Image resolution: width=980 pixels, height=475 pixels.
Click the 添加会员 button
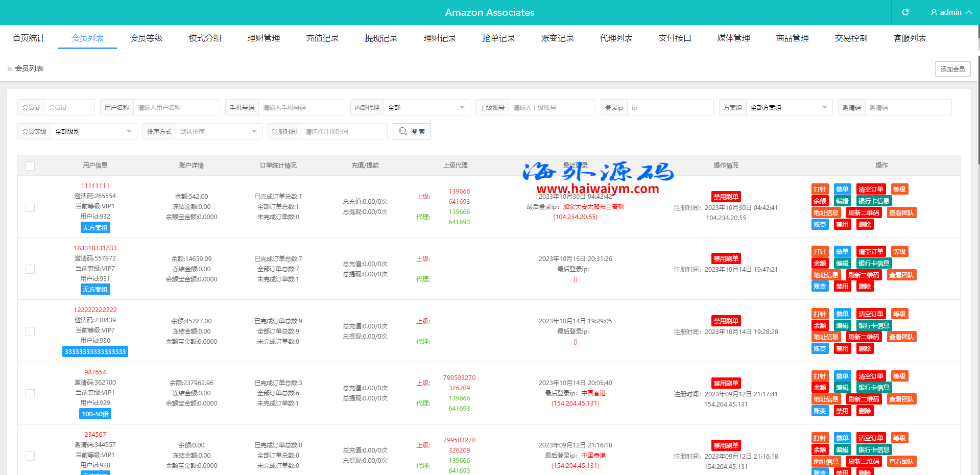click(x=952, y=69)
